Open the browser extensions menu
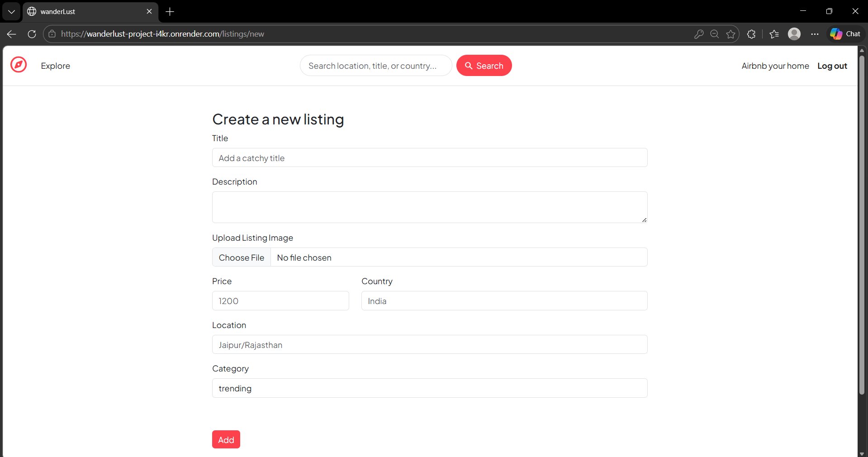Image resolution: width=868 pixels, height=457 pixels. coord(751,34)
